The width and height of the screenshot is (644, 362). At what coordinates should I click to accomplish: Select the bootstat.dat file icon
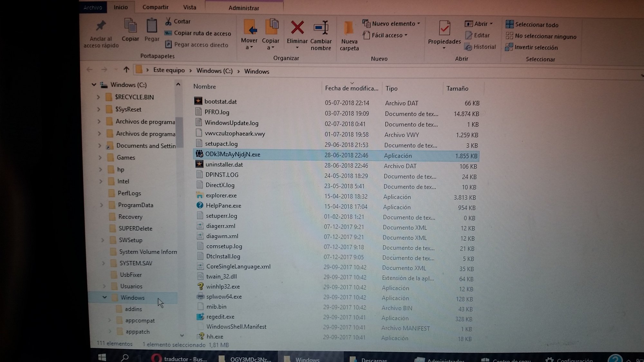198,101
